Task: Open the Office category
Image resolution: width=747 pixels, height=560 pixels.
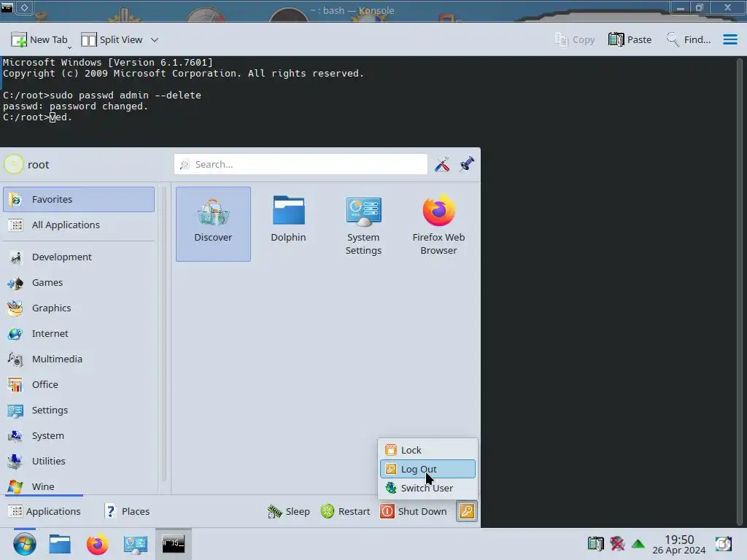Action: 79,384
